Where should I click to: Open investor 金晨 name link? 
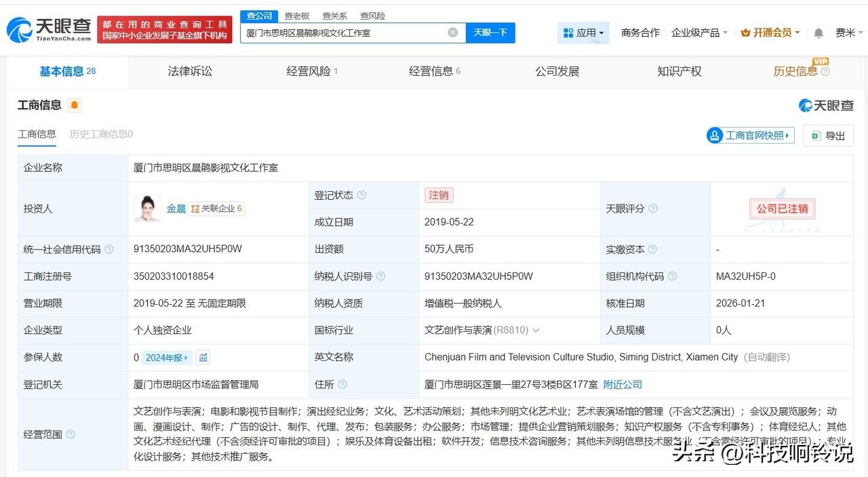(x=176, y=209)
